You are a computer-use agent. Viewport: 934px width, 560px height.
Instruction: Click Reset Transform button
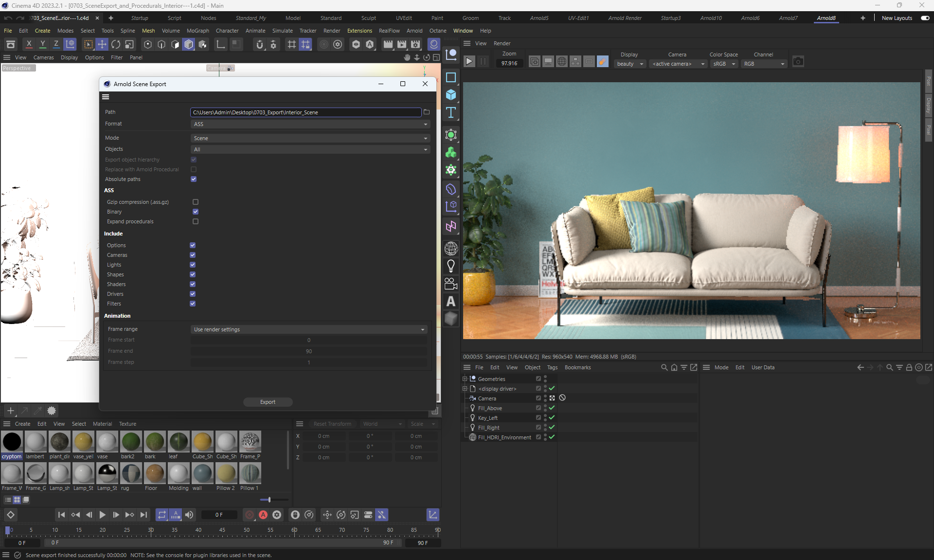click(332, 424)
